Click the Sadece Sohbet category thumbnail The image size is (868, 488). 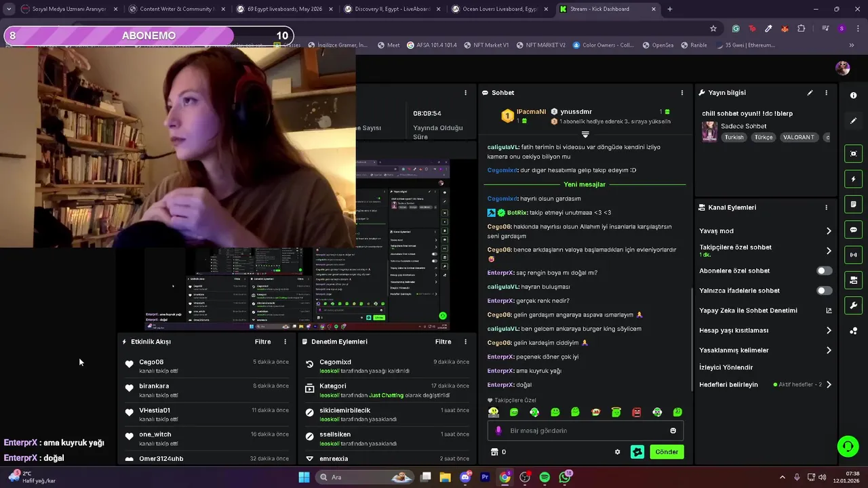coord(709,131)
